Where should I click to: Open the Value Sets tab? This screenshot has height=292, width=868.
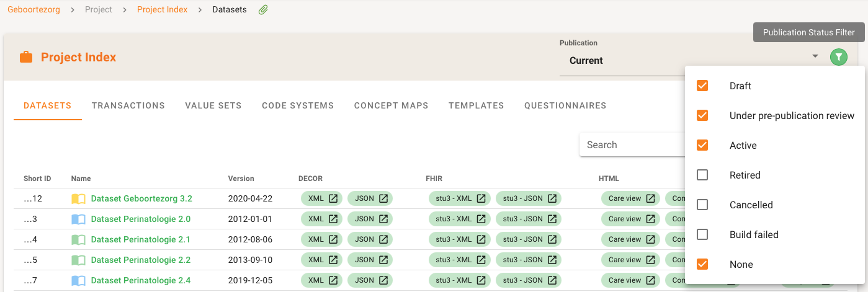tap(213, 106)
